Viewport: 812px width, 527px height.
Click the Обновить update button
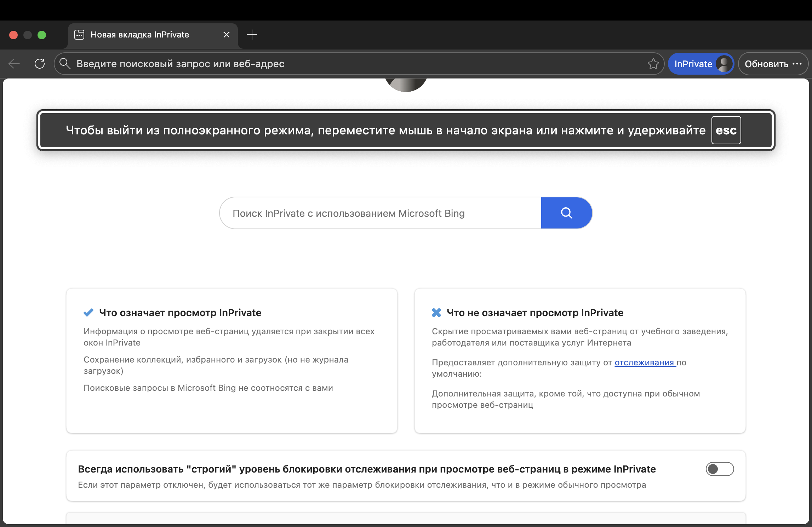766,64
